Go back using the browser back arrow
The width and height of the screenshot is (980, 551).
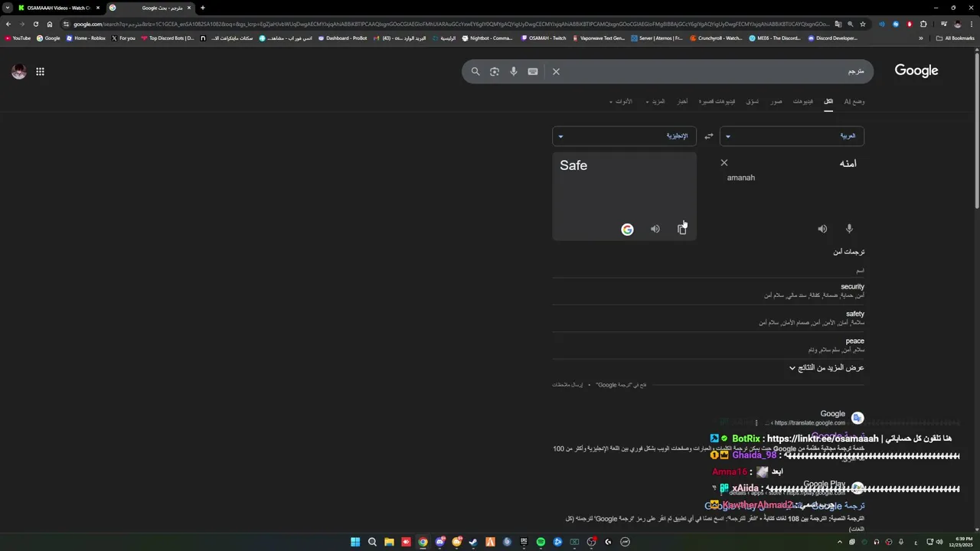pyautogui.click(x=8, y=24)
